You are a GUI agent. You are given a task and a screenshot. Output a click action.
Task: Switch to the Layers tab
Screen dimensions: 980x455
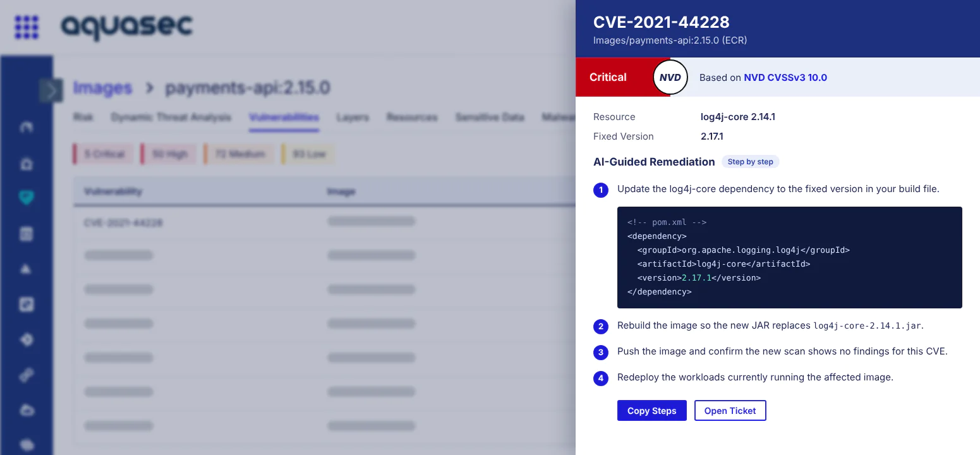(x=353, y=118)
